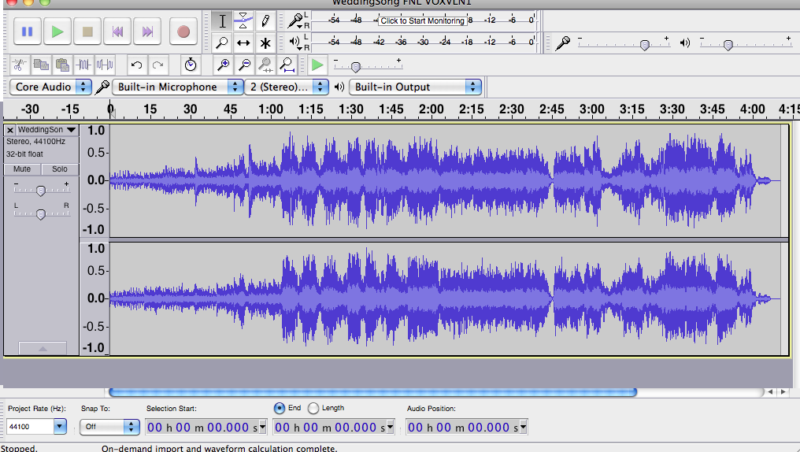Adjust the microphone input volume slider
Viewport: 800px width, 452px height.
[623, 43]
